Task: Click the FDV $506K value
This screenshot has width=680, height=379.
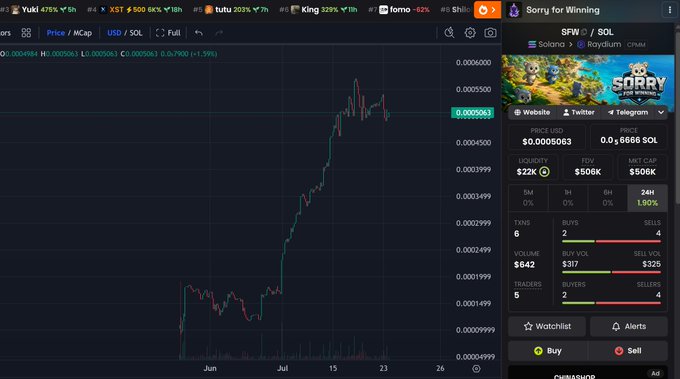Action: [x=588, y=172]
